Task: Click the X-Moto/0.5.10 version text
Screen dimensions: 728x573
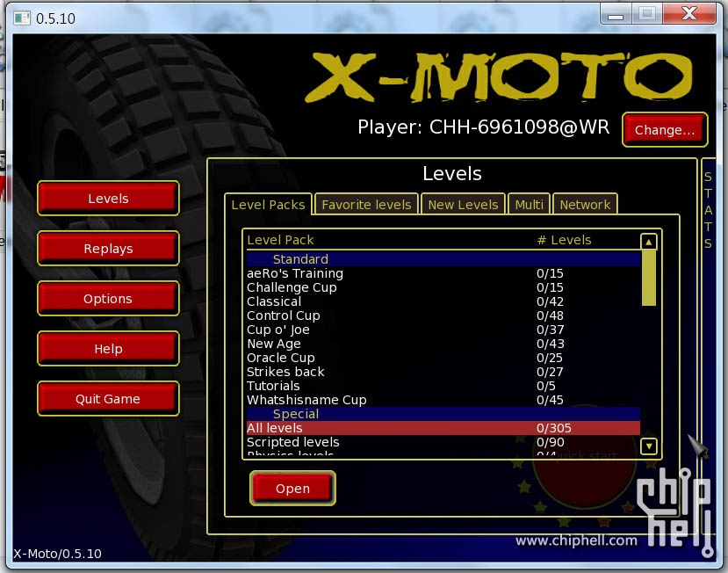Action: click(x=58, y=554)
